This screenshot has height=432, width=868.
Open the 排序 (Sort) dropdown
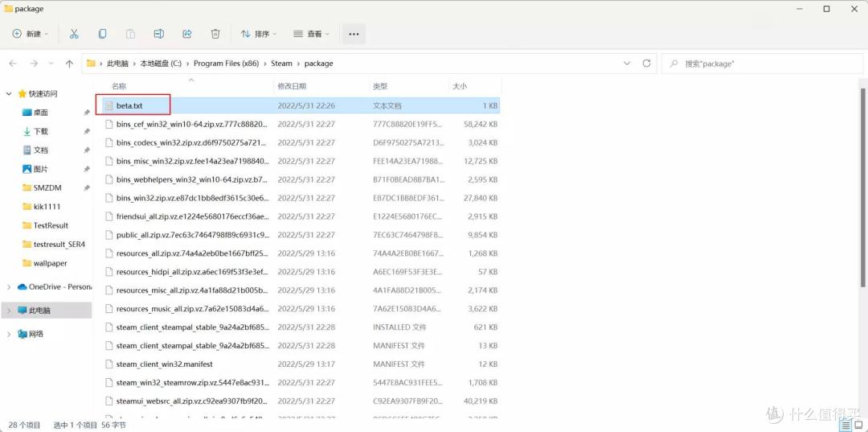click(259, 34)
